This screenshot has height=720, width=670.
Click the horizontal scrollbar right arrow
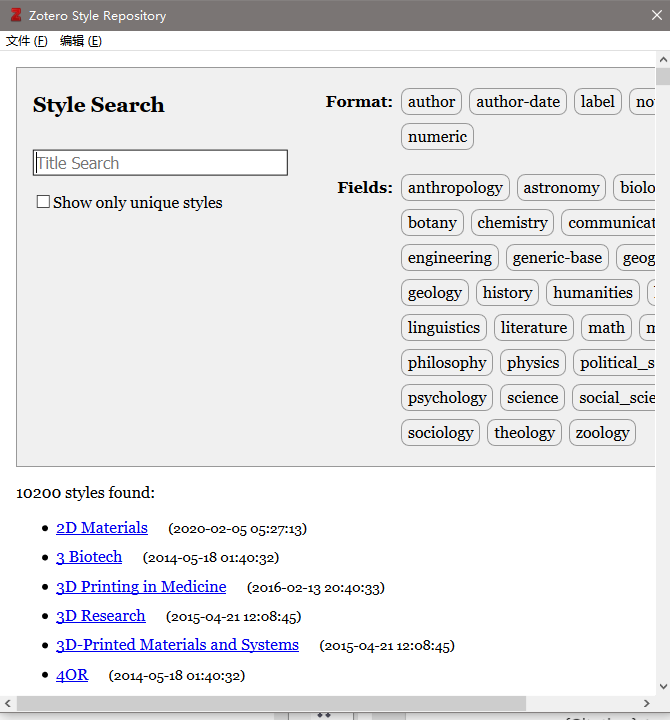coord(647,703)
